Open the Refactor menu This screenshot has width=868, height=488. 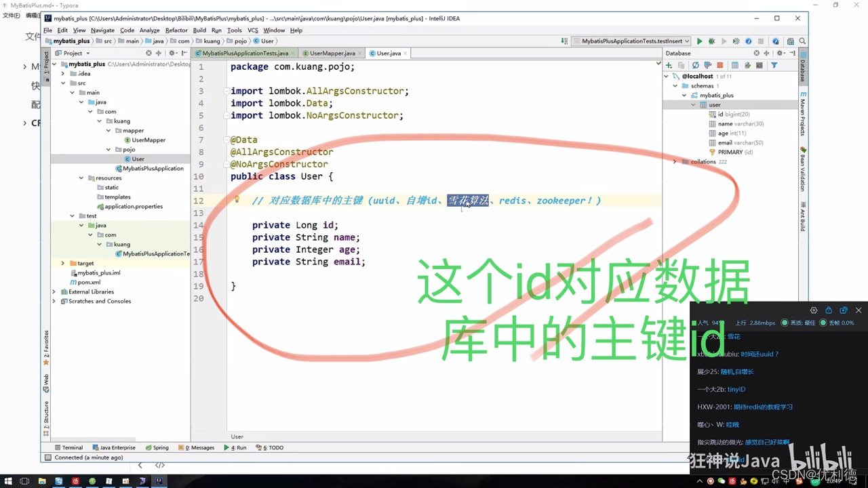(176, 30)
